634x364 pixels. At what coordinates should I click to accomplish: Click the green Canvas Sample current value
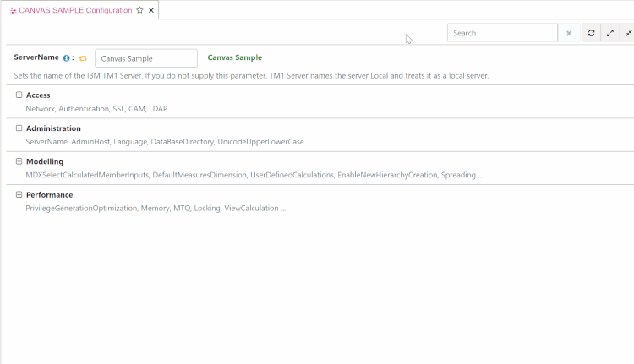pos(234,57)
